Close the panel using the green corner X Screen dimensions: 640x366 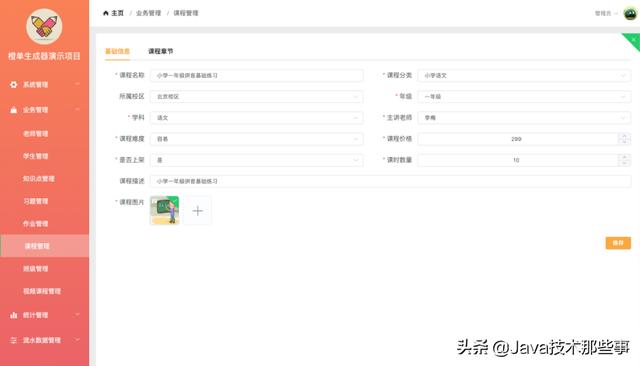coord(634,39)
